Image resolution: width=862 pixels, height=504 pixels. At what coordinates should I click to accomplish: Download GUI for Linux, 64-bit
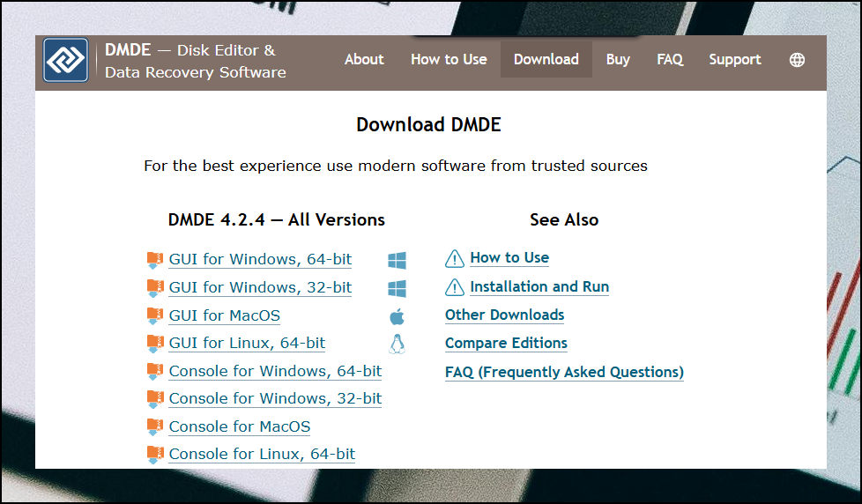click(x=247, y=343)
